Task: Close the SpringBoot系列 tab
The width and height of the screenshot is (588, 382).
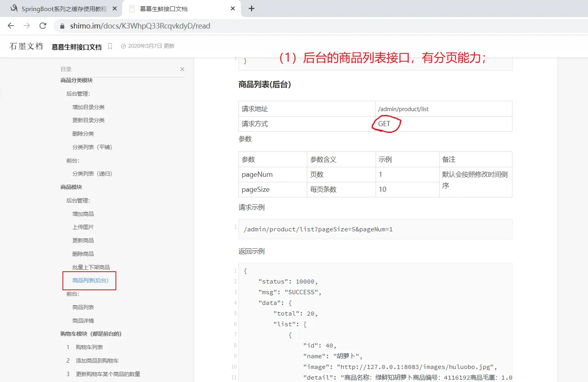Action: coord(115,8)
